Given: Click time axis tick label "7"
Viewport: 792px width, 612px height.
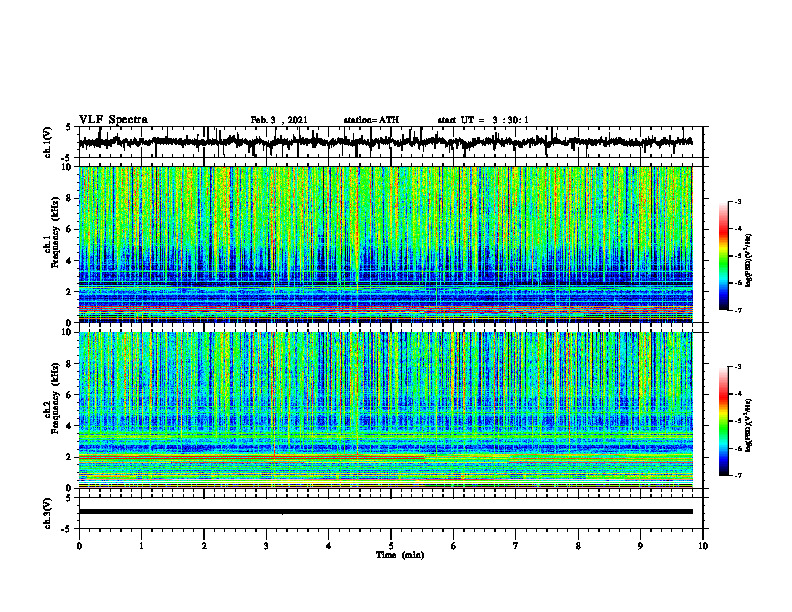Looking at the screenshot, I should pos(516,546).
